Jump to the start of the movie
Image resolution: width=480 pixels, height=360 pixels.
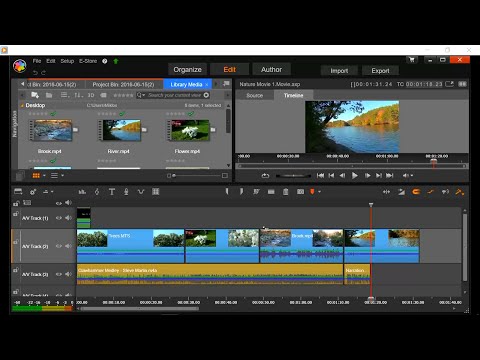[x=320, y=175]
